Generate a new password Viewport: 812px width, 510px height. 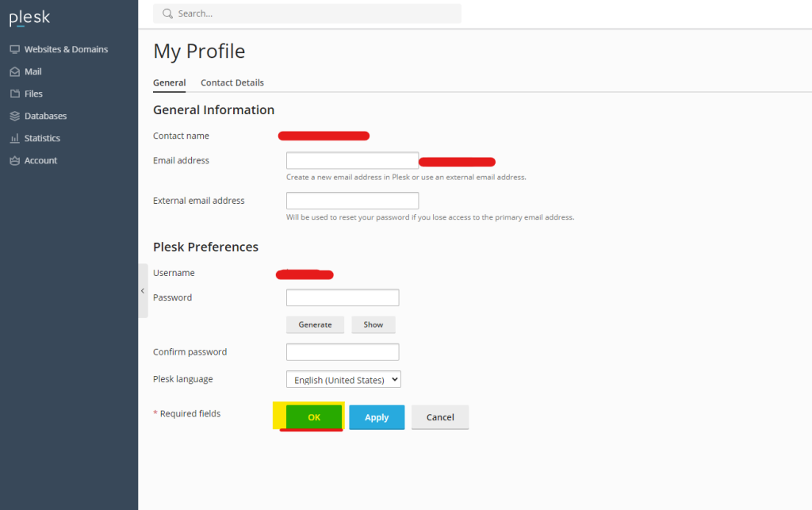pos(315,324)
